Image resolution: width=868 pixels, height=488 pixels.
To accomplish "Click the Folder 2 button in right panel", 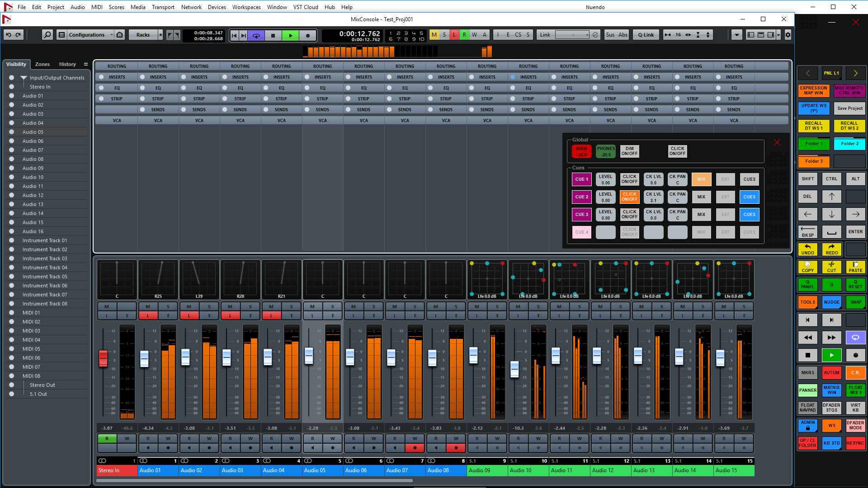I will click(847, 144).
